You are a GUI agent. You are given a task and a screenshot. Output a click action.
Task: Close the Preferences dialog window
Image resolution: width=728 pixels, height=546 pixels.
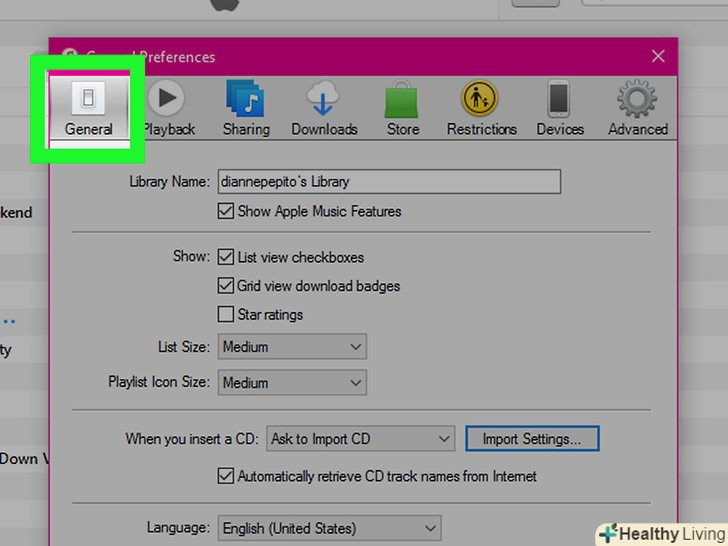(658, 56)
